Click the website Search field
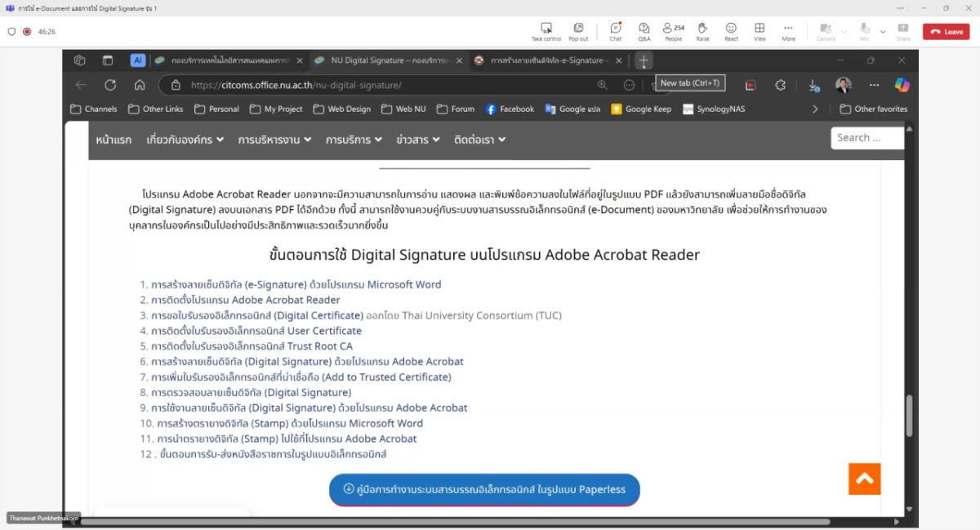This screenshot has height=530, width=980. pos(867,138)
